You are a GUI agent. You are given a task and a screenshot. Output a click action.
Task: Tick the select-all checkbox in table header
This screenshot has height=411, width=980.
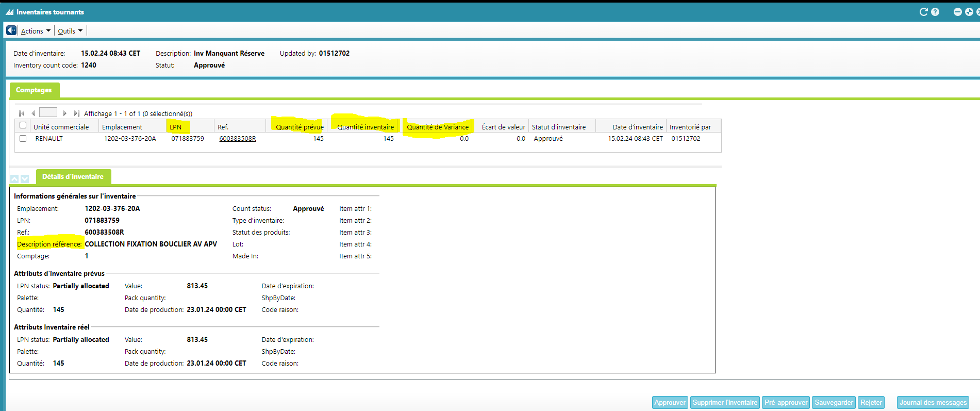23,125
